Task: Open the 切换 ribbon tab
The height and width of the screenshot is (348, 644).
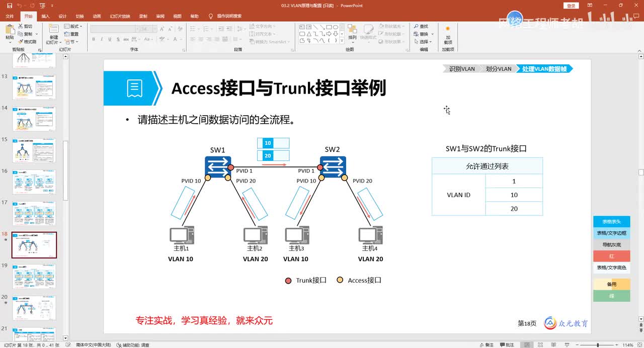Action: 79,16
